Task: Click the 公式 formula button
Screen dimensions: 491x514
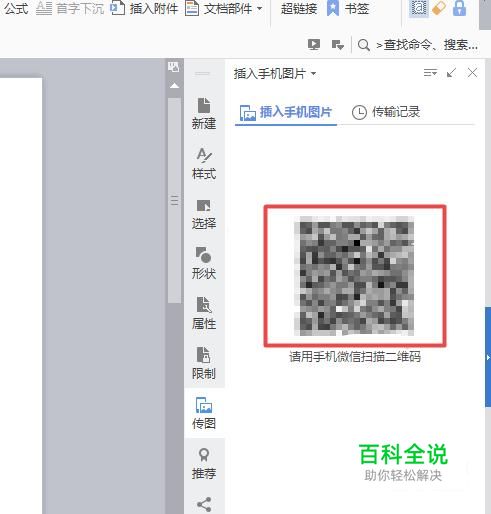Action: (x=15, y=8)
